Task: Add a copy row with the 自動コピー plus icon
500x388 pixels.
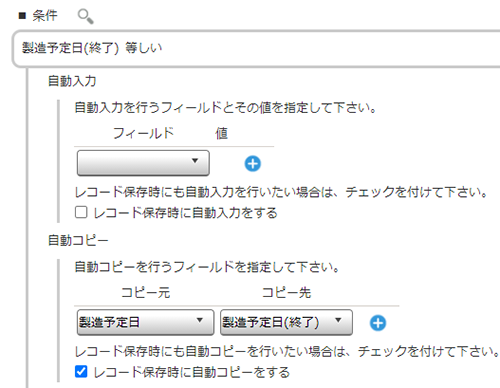Action: [378, 323]
